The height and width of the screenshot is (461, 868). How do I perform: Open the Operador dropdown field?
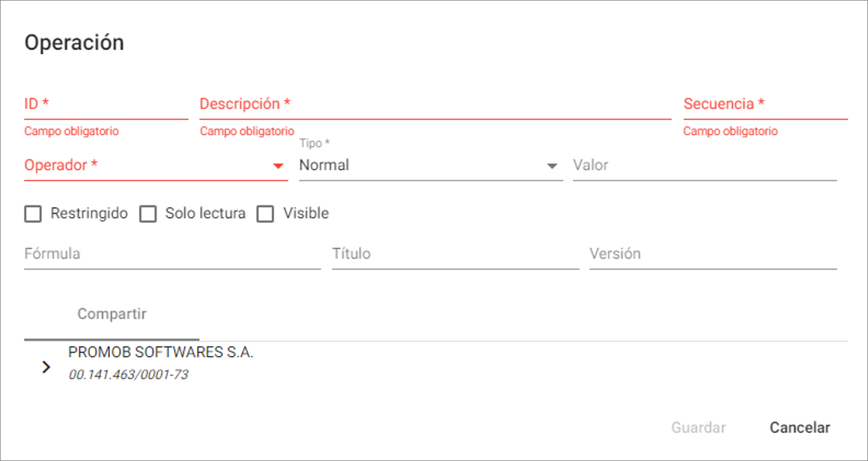[x=146, y=166]
